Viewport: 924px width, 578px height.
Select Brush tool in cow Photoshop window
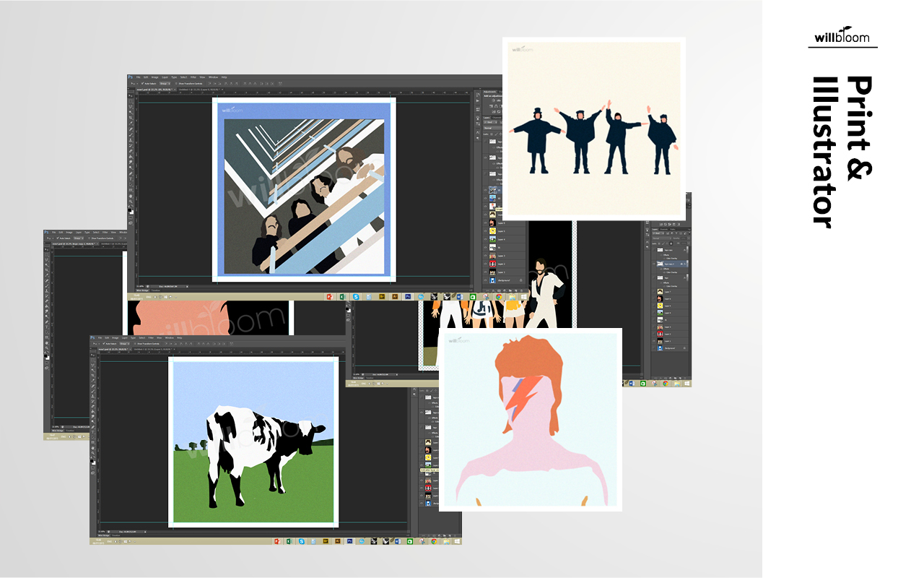coord(92,391)
